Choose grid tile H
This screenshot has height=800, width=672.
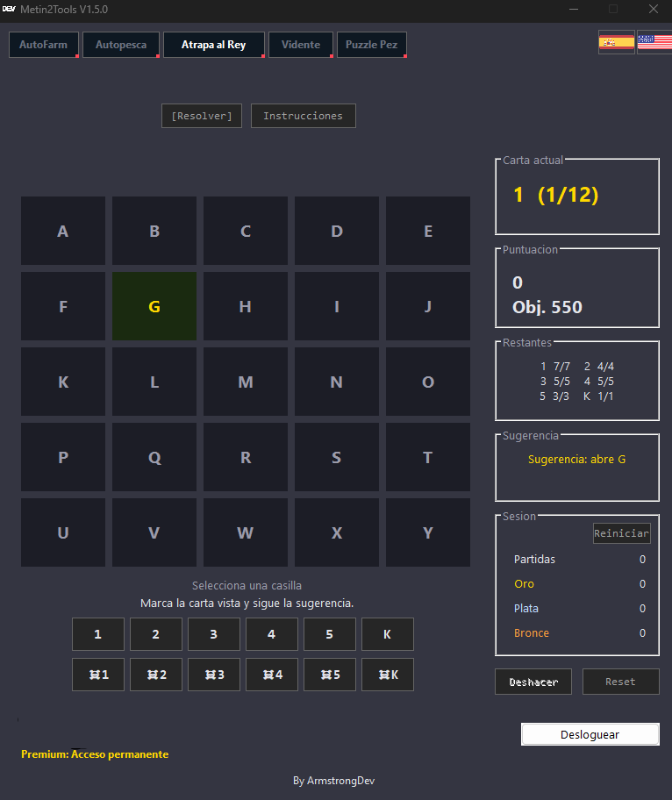pos(246,306)
